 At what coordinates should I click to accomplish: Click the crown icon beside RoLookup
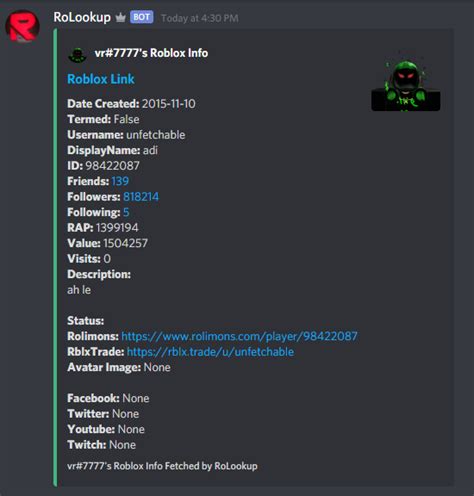pyautogui.click(x=120, y=18)
